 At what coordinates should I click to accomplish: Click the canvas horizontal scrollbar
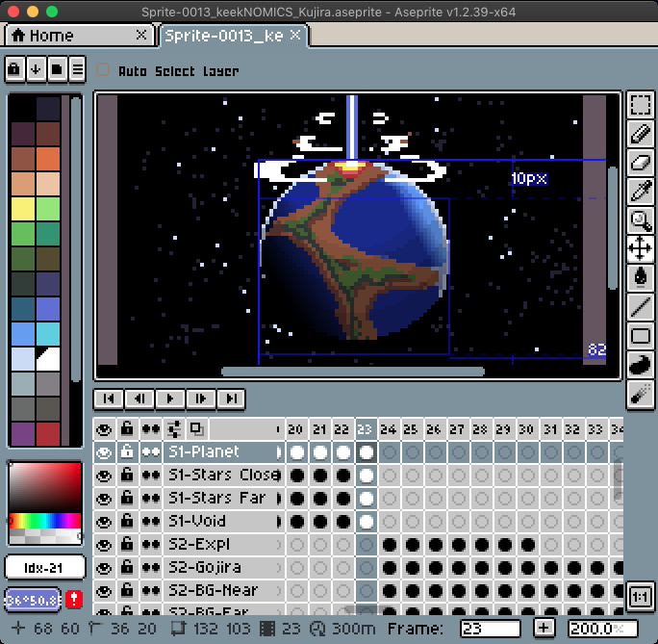click(x=353, y=372)
